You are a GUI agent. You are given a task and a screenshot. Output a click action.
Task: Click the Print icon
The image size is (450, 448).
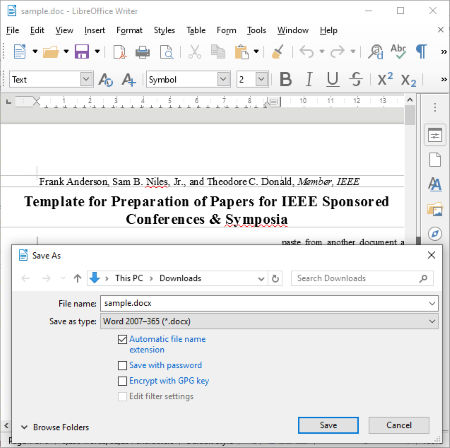point(143,52)
